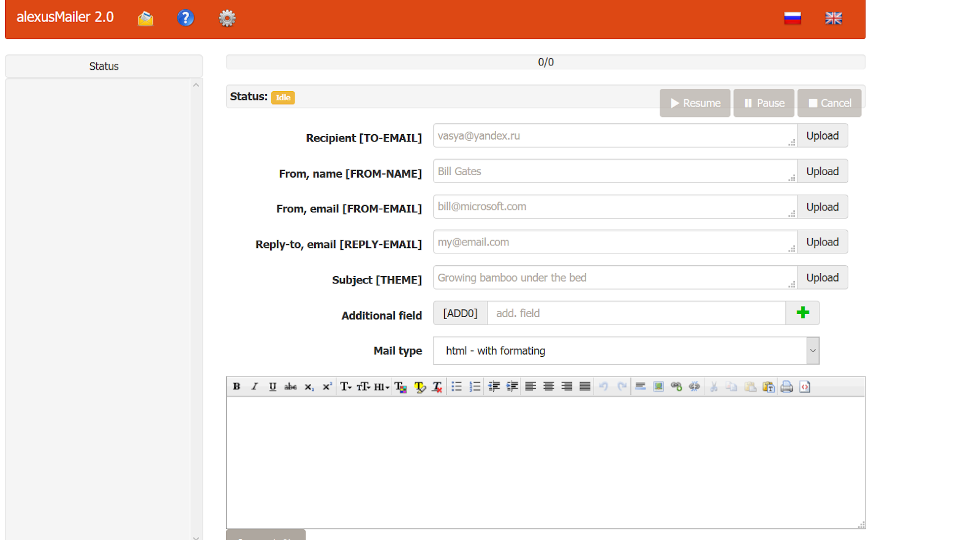Open the mail envelope icon in header
Image resolution: width=980 pixels, height=540 pixels.
pyautogui.click(x=145, y=18)
